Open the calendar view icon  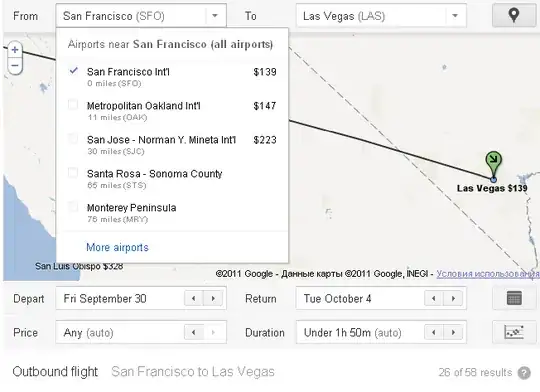[x=514, y=298]
